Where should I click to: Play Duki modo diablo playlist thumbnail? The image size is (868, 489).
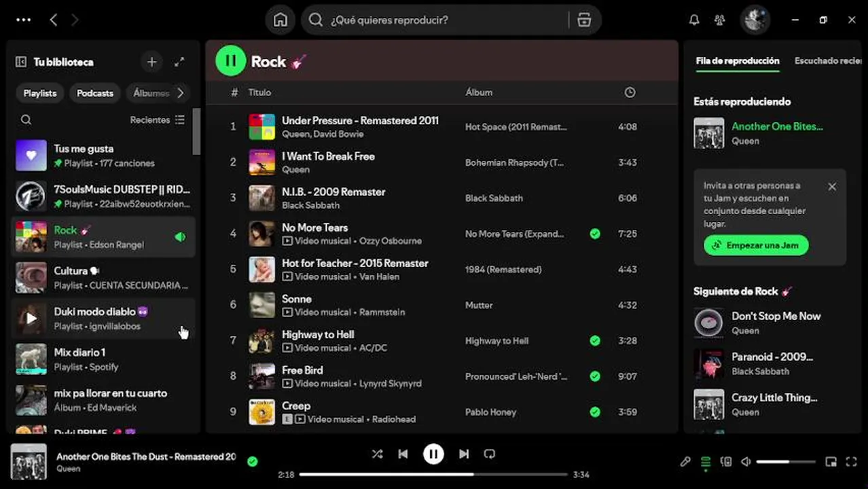click(x=31, y=319)
